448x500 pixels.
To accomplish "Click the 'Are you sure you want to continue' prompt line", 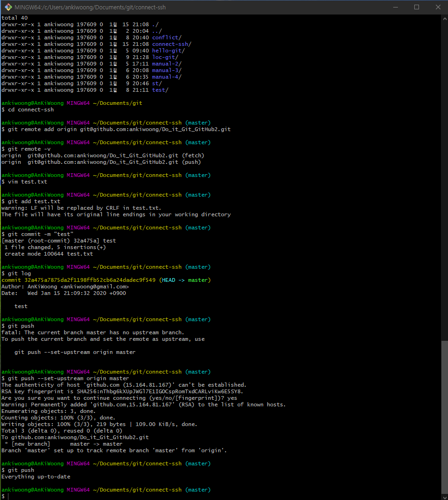I will 119,398.
